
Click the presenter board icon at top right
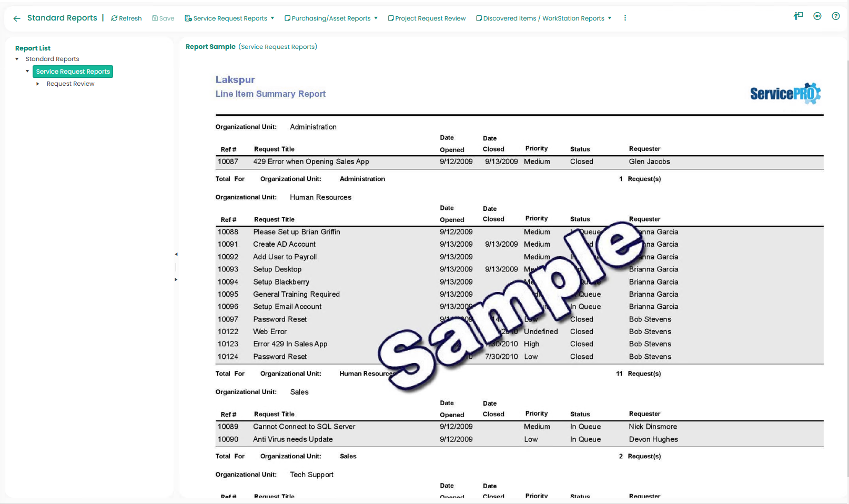(799, 16)
